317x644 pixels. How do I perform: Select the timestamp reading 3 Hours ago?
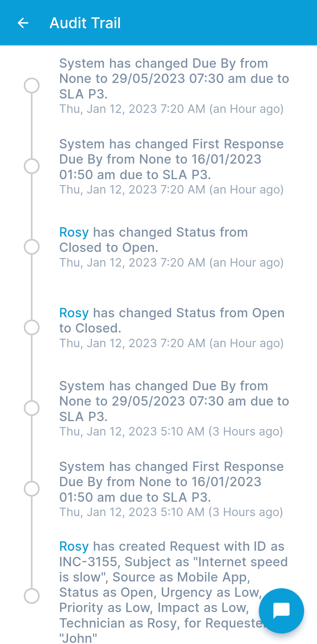click(x=171, y=431)
